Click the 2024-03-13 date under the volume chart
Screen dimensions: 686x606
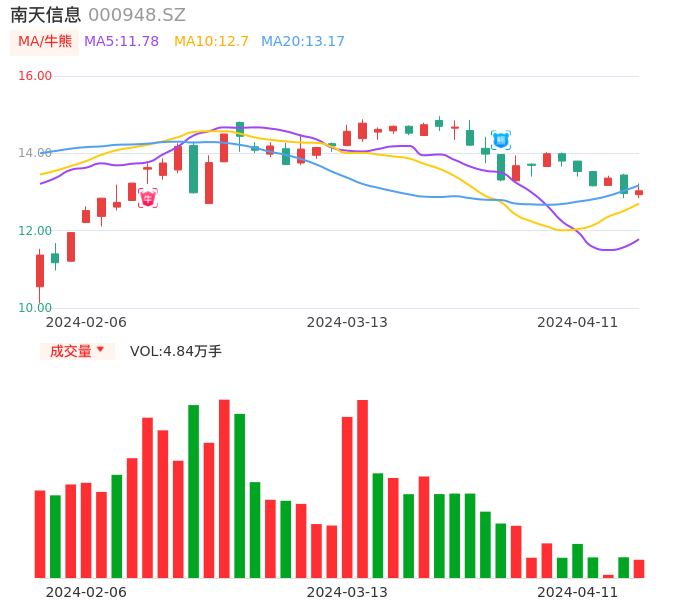[x=347, y=593]
